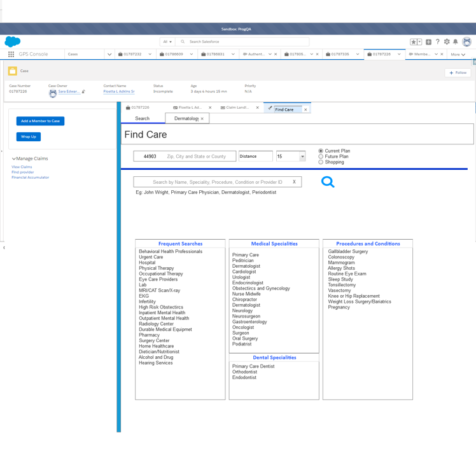
Task: Click the Add a Member to Case button
Action: 40,121
